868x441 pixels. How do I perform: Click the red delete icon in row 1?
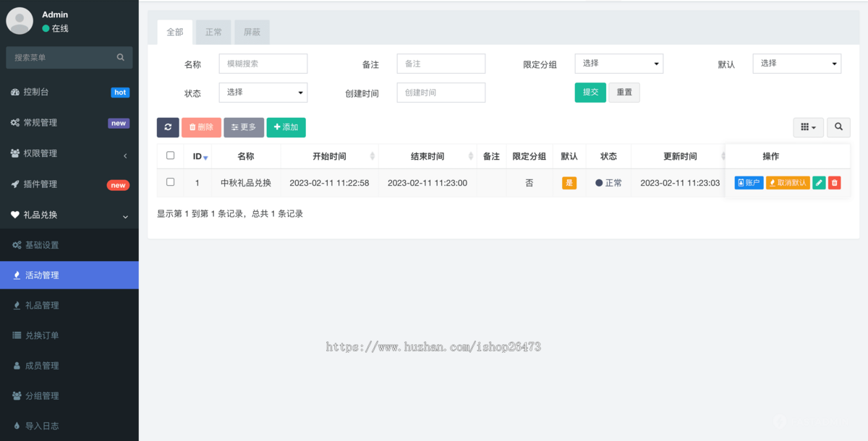[834, 183]
